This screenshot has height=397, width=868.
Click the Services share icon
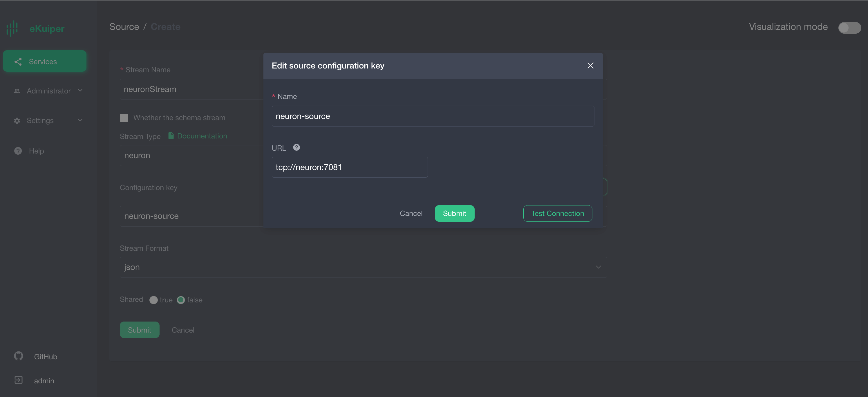coord(18,61)
